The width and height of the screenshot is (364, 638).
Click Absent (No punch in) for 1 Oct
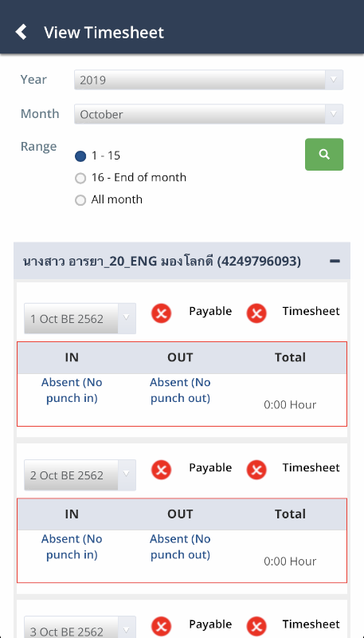click(x=72, y=390)
